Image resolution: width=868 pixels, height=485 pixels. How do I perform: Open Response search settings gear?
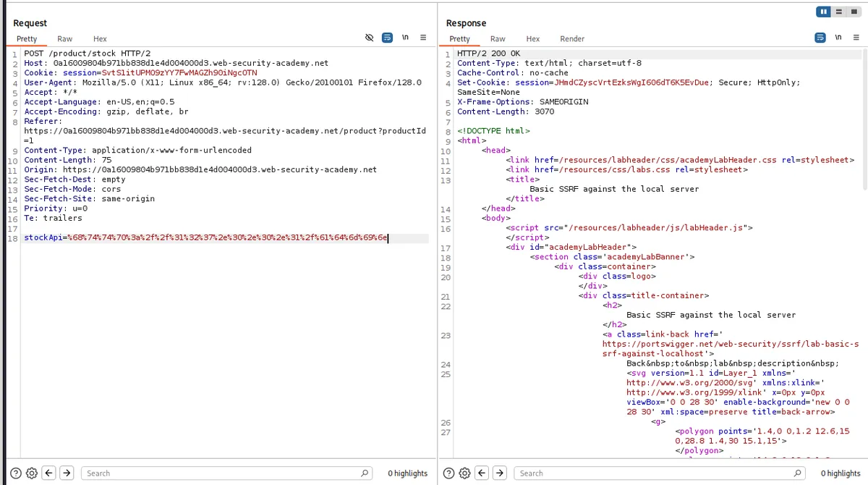[x=465, y=473]
